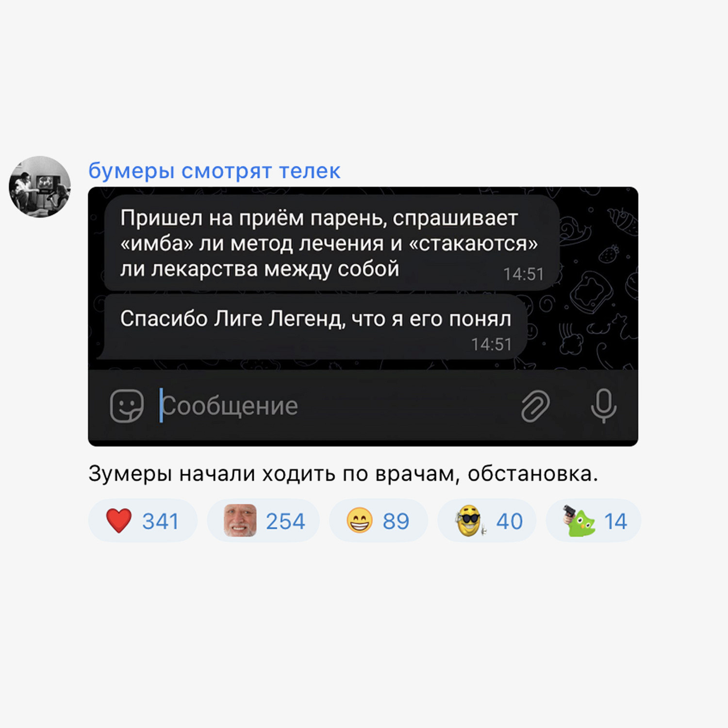Toggle the red heart reaction with 341

[143, 521]
